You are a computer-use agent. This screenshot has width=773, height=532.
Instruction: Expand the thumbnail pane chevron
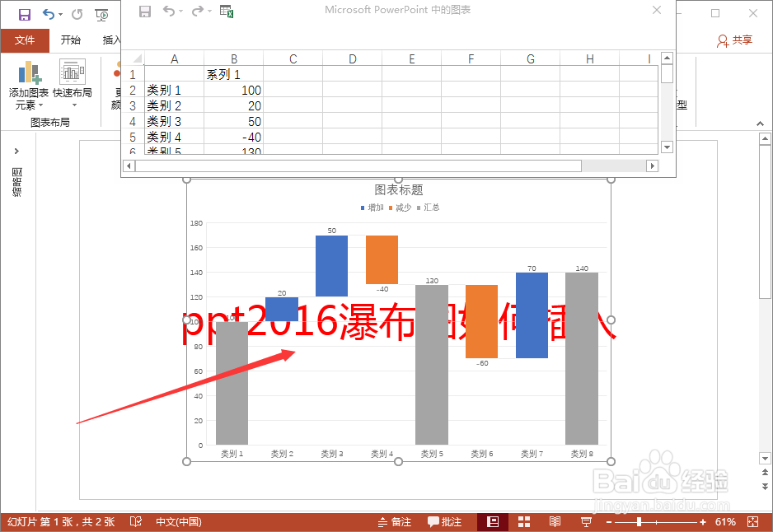coord(16,152)
